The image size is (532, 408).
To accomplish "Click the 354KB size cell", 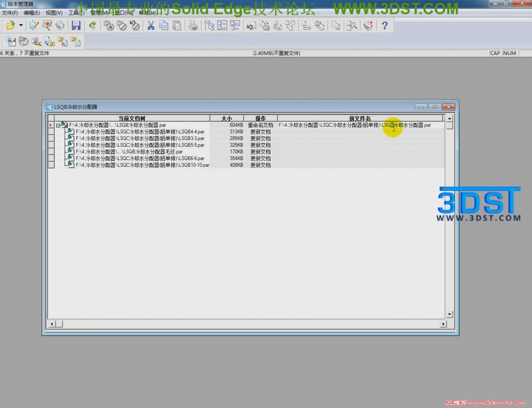I will coord(227,158).
